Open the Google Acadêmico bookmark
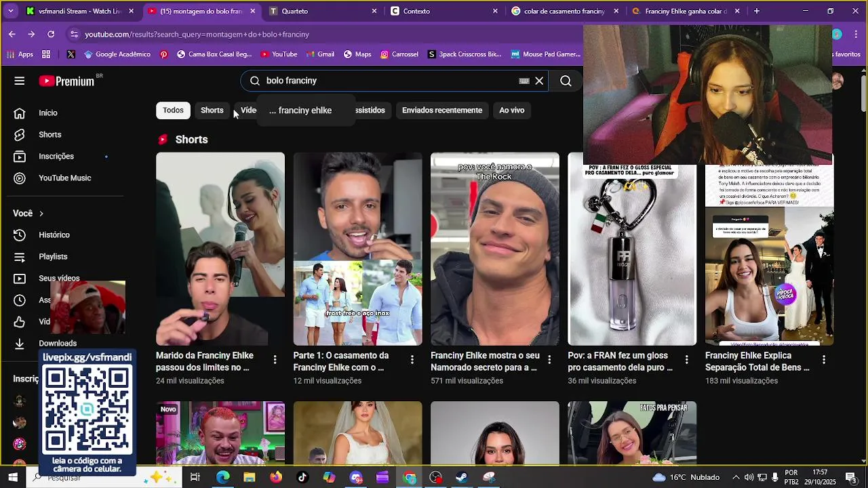 [117, 54]
